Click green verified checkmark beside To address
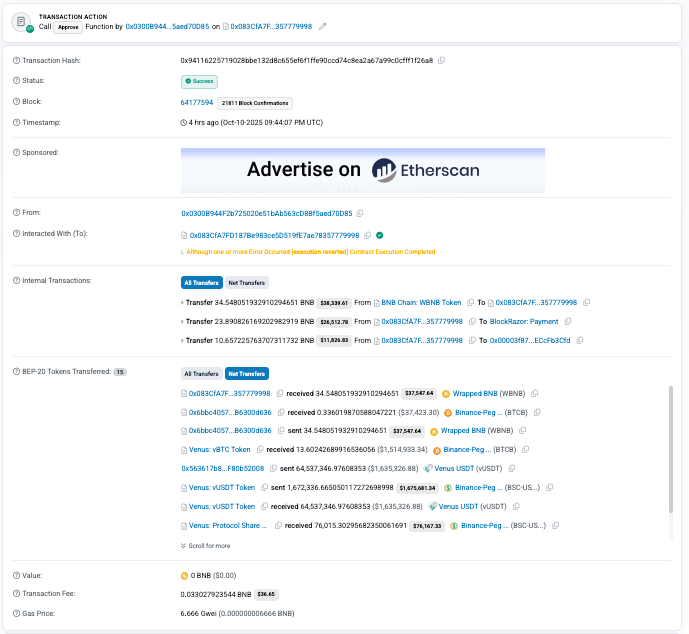Image resolution: width=689 pixels, height=634 pixels. click(x=380, y=235)
